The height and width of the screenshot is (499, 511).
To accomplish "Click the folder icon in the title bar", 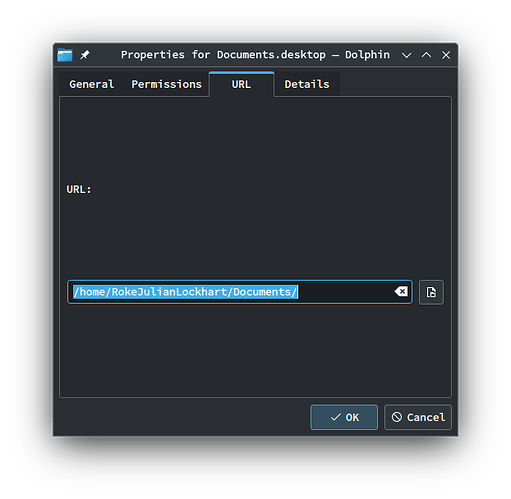I will click(x=65, y=55).
